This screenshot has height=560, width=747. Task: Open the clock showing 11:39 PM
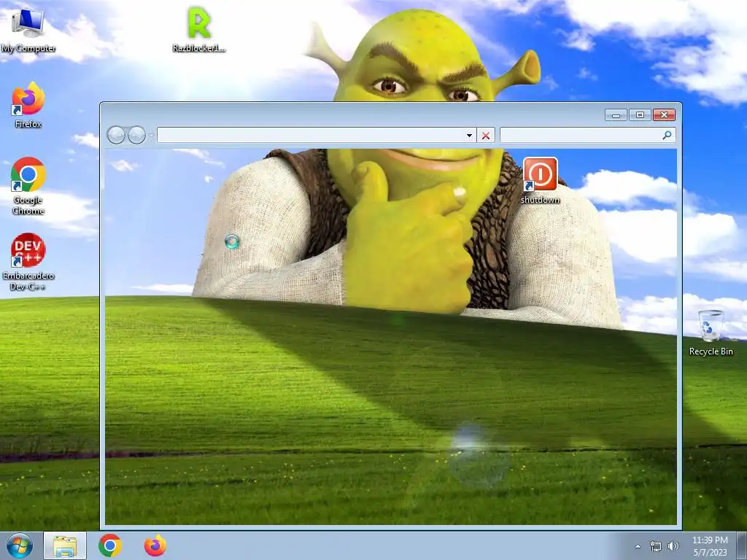(x=710, y=546)
